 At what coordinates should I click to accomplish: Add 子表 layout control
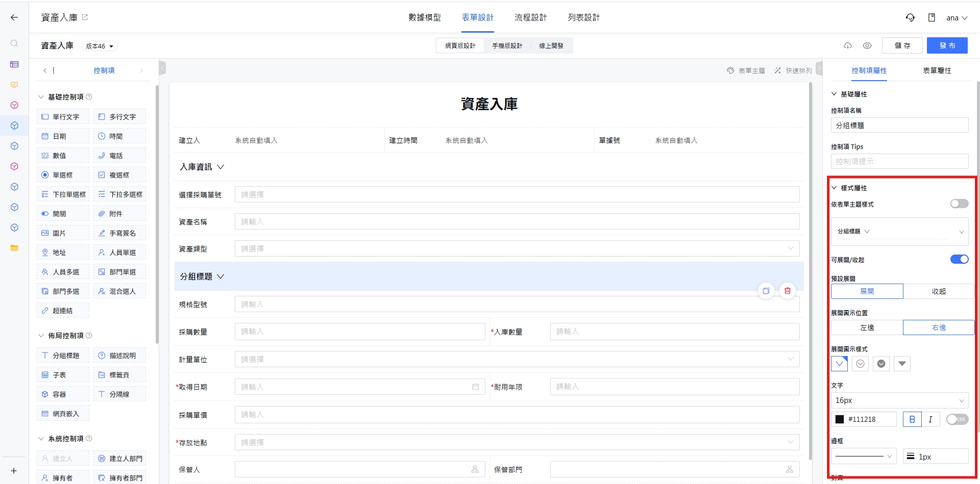point(63,375)
